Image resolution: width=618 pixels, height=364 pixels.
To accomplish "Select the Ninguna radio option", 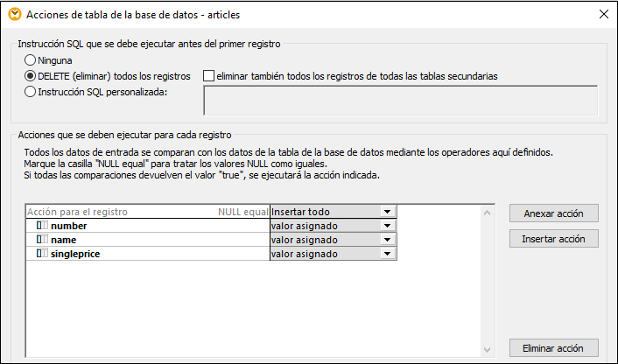I will [x=31, y=60].
